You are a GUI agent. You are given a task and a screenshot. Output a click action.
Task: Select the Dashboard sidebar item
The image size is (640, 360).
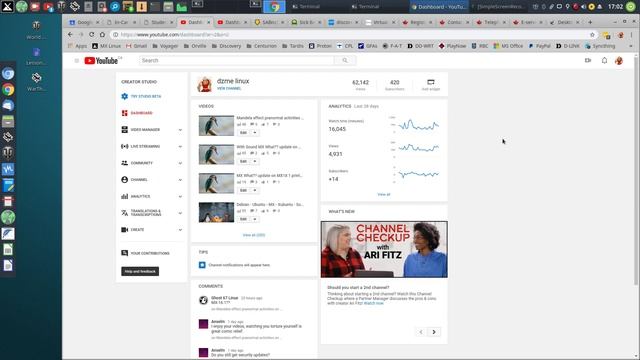point(141,113)
